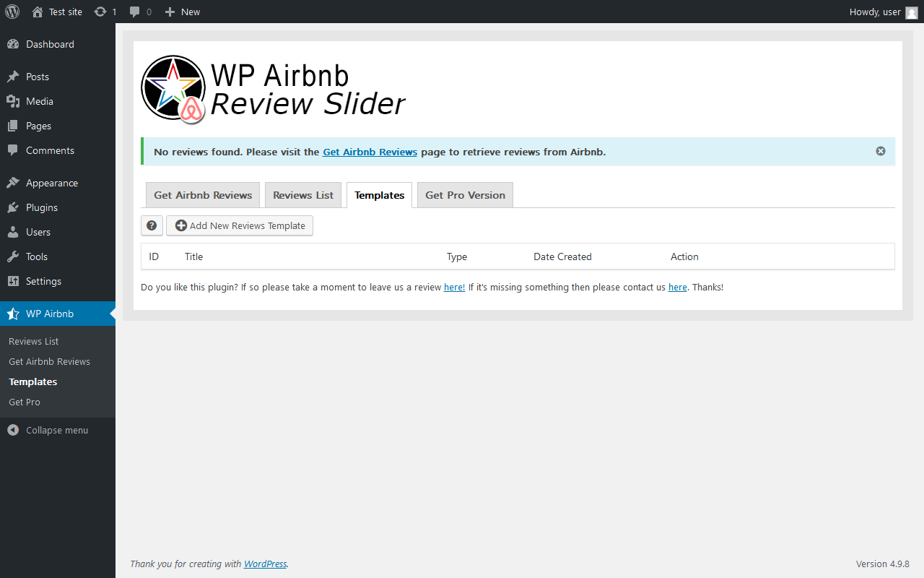Click the Tools wrench icon

click(x=13, y=256)
